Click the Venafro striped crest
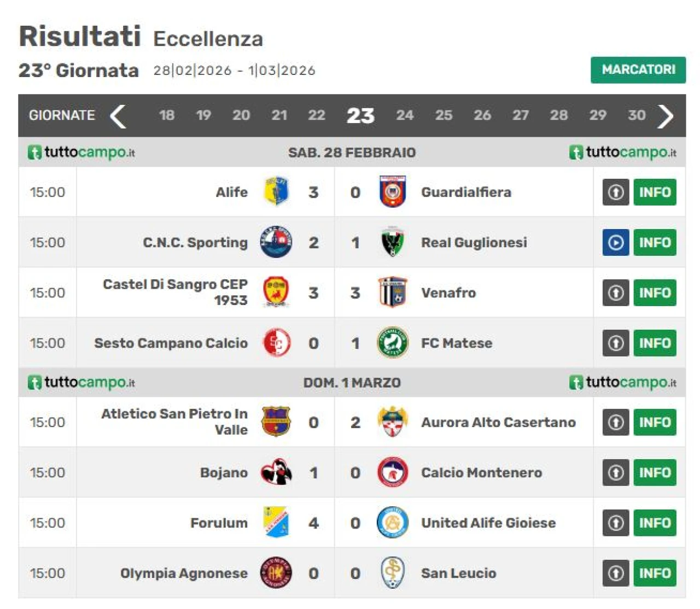 coord(392,292)
